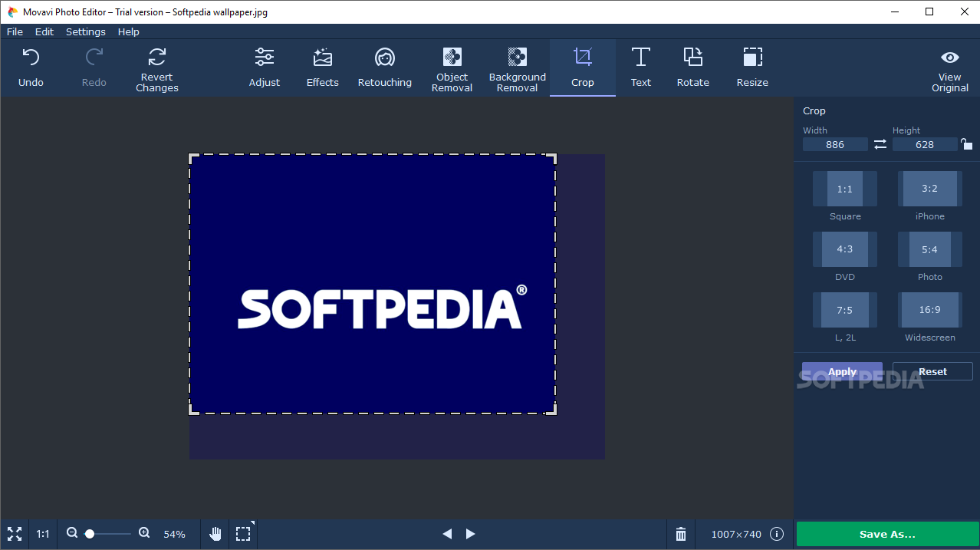Toggle the aspect ratio lock
This screenshot has width=980, height=550.
(967, 143)
